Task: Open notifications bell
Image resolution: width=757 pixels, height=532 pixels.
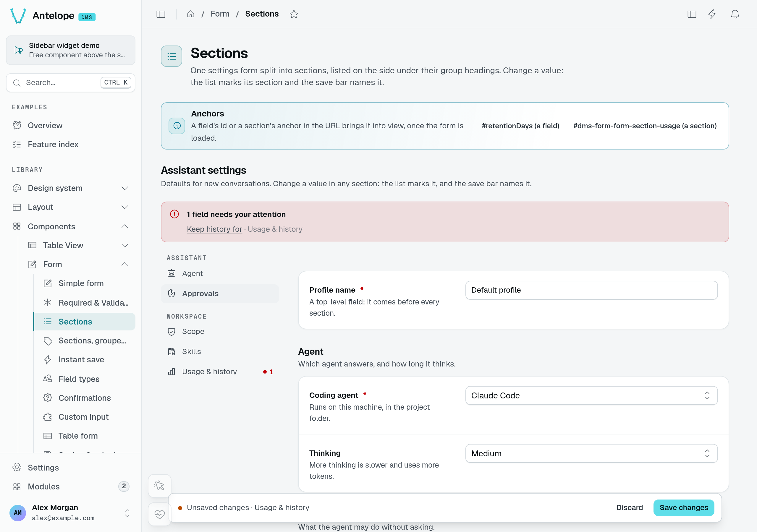Action: pos(735,14)
